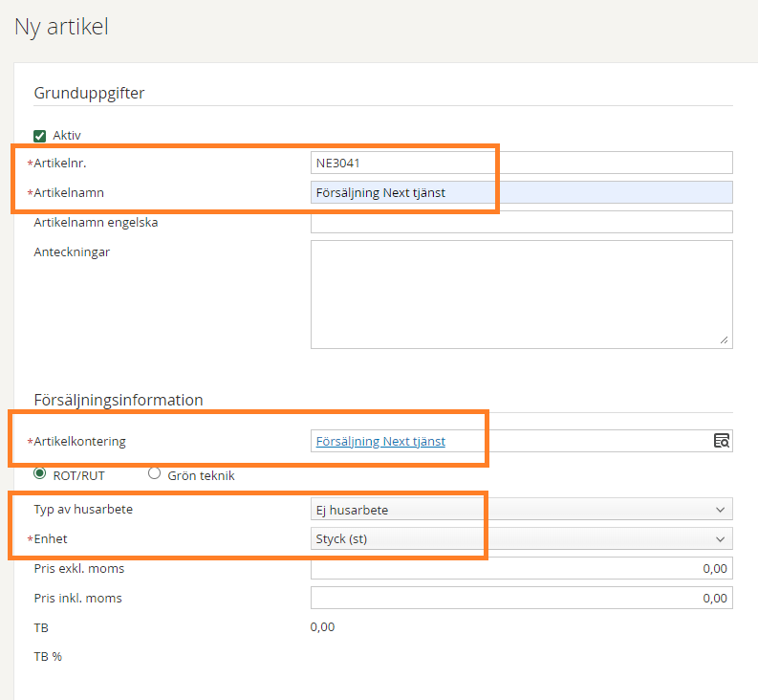Uncheck the Aktiv checkbox

[x=39, y=136]
